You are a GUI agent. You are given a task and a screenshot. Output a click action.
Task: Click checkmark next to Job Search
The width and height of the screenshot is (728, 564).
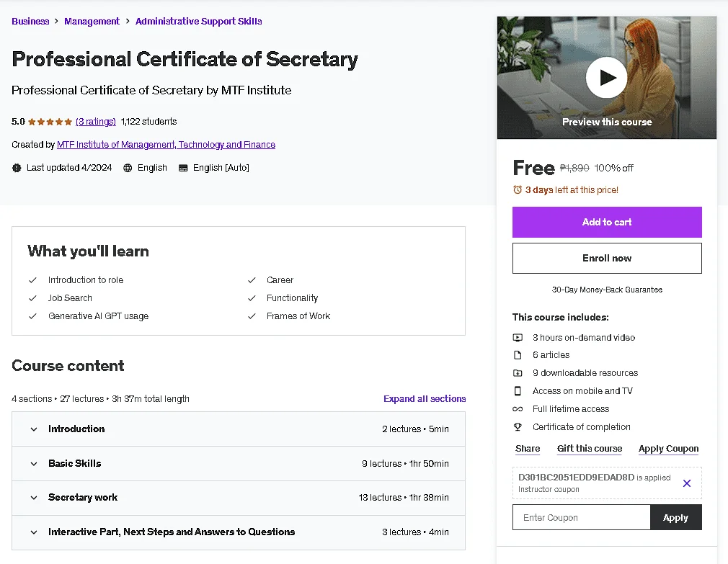click(32, 298)
